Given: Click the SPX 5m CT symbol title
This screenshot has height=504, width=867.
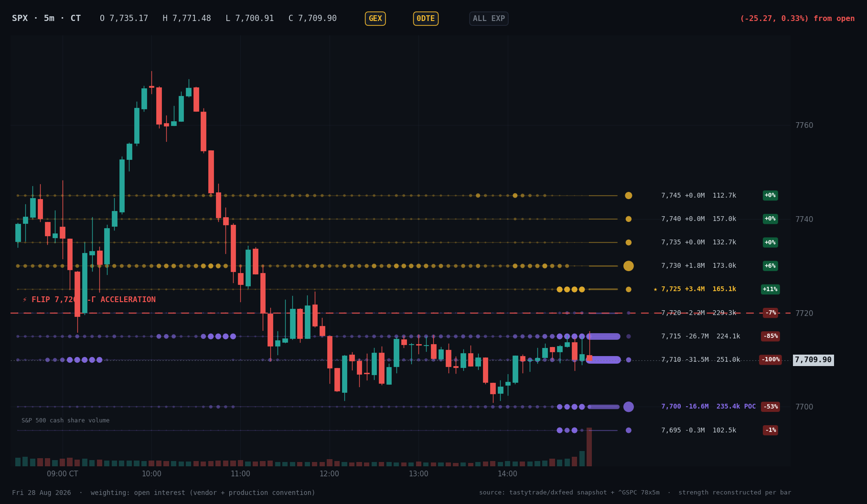Looking at the screenshot, I should (x=46, y=19).
